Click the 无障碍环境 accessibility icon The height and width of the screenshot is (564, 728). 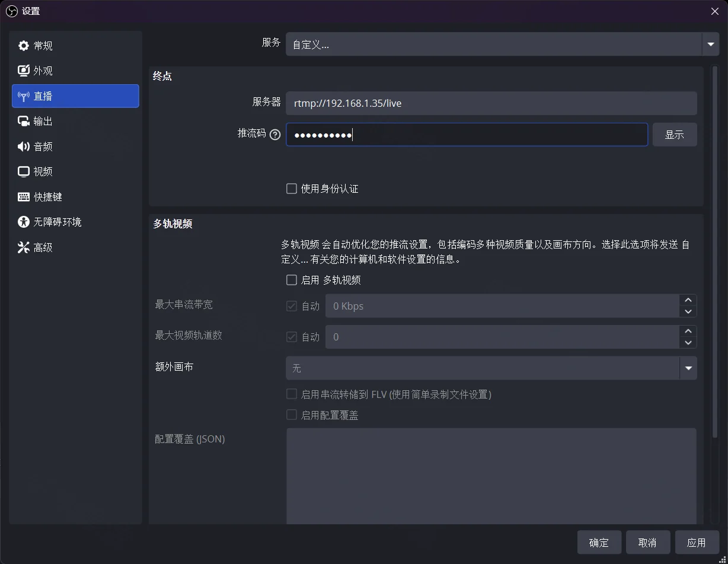[x=24, y=222]
